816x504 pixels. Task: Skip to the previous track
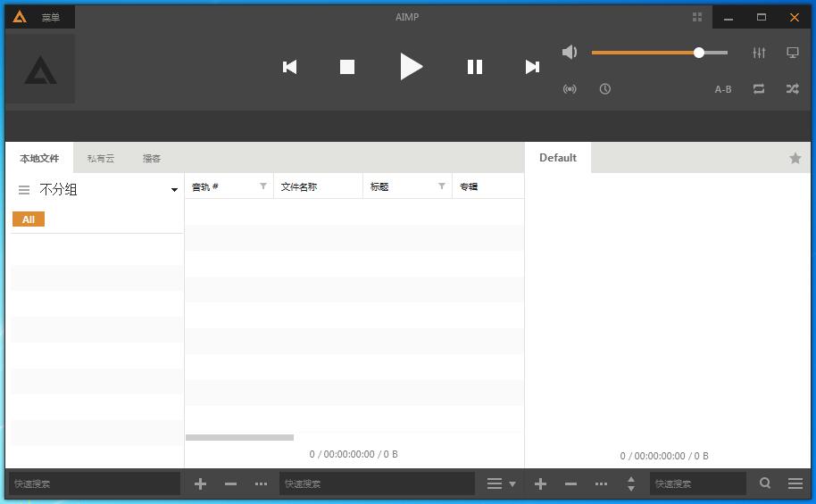pos(289,67)
